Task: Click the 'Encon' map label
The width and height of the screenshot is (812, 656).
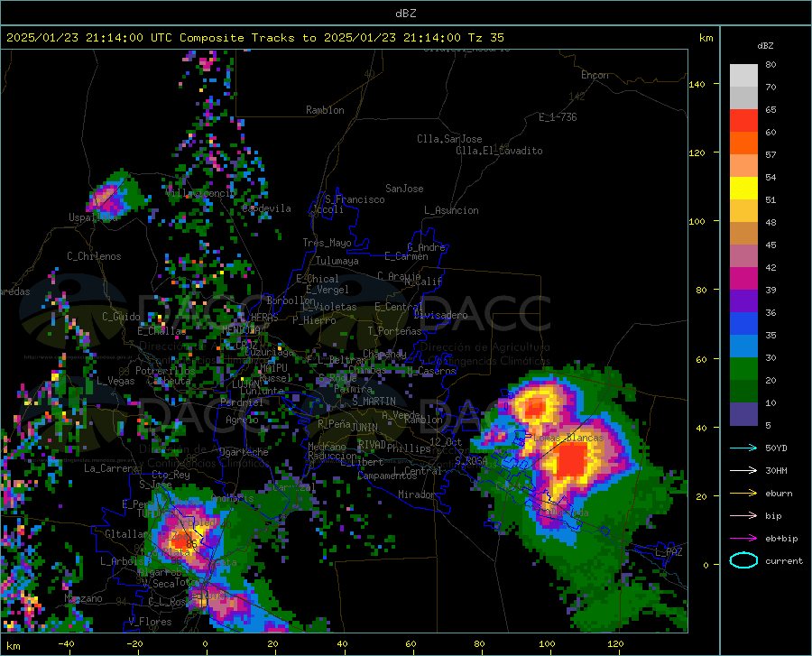Action: tap(595, 75)
